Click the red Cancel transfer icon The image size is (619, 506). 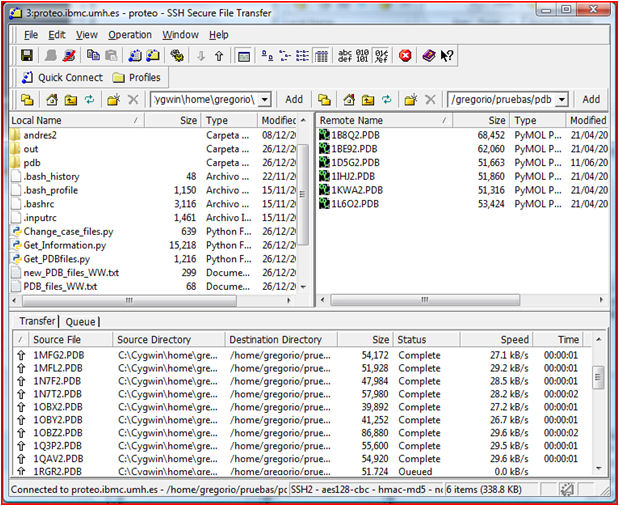(x=405, y=56)
